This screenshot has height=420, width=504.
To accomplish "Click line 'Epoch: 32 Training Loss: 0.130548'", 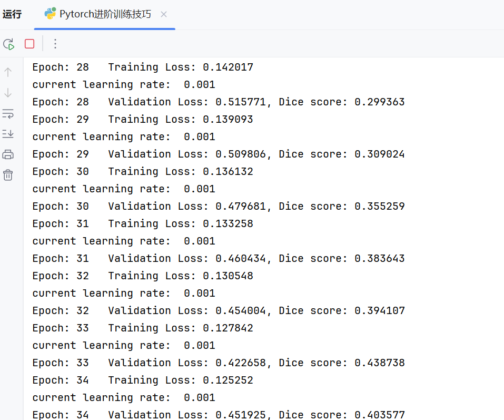I will click(x=143, y=276).
